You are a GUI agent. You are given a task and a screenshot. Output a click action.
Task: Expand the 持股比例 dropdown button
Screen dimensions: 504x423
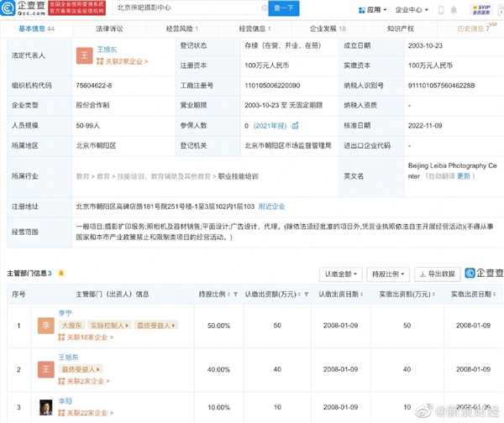(388, 274)
